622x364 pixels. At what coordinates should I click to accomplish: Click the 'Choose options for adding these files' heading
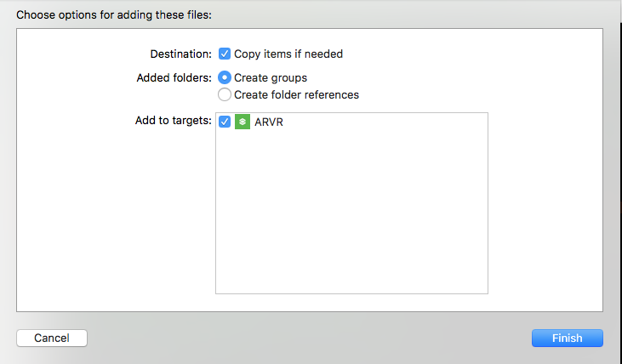[114, 15]
